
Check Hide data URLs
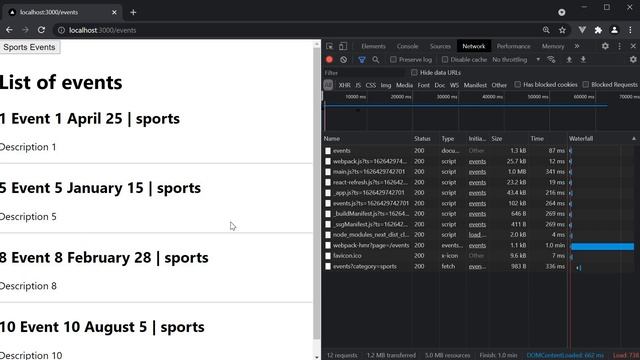[x=414, y=72]
